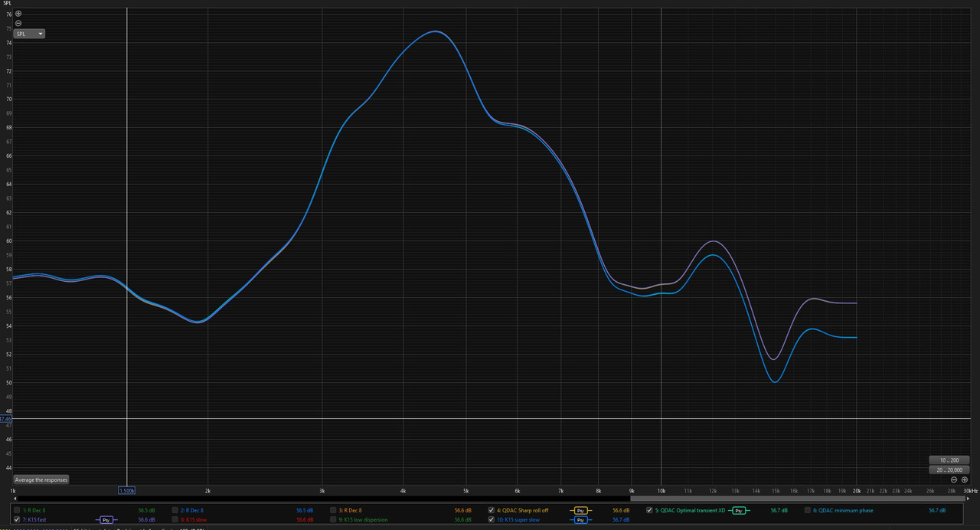The height and width of the screenshot is (530, 980).
Task: Set frequency range to 10 .. 200
Action: coord(949,460)
